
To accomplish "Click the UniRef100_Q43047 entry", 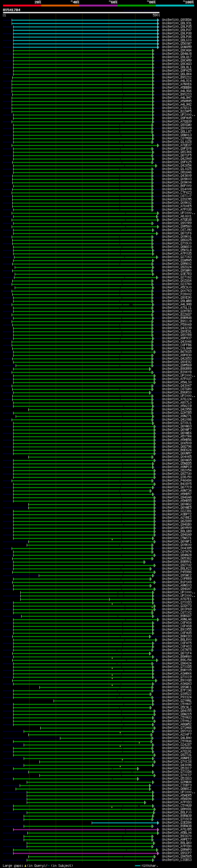I will click(176, 386).
